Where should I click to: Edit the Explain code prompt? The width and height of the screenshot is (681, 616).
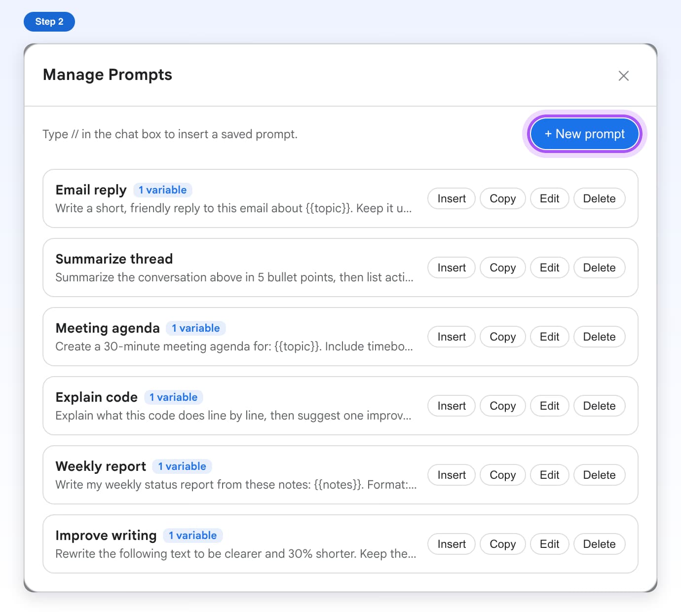(549, 406)
